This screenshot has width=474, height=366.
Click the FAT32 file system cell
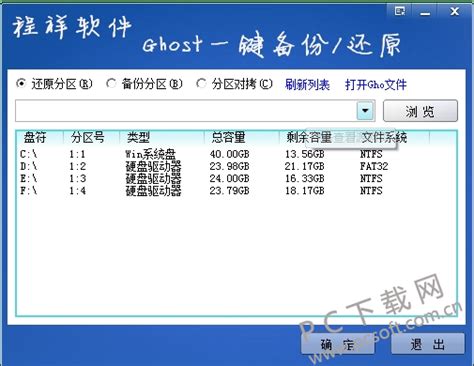374,166
